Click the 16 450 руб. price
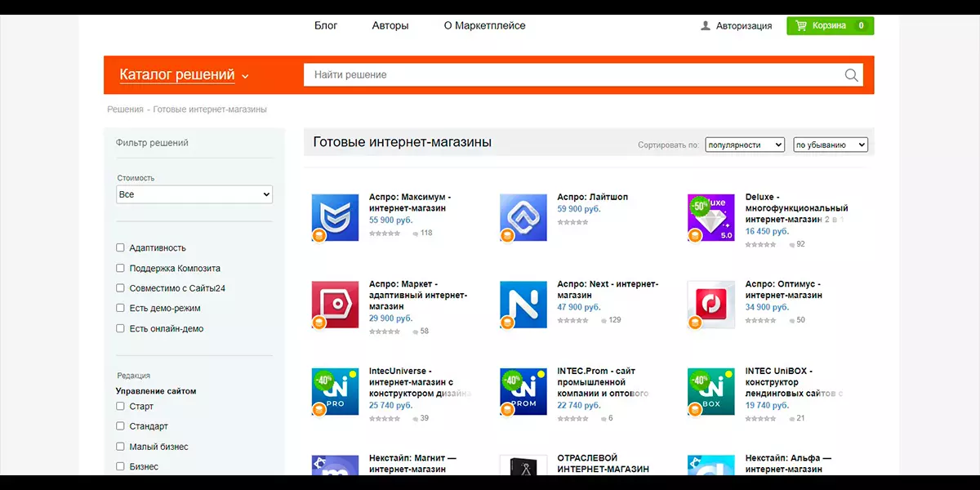This screenshot has height=490, width=980. coord(767,232)
